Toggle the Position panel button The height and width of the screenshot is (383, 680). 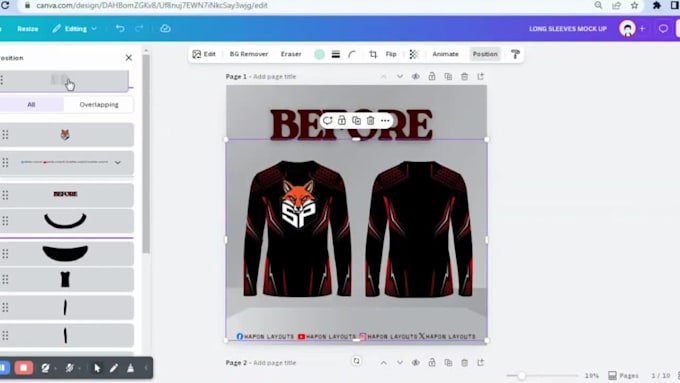(x=485, y=54)
